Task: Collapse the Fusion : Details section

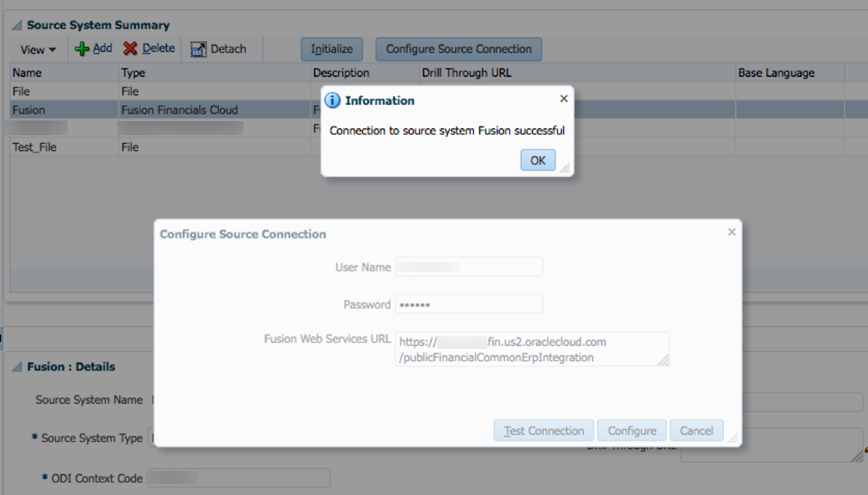Action: (x=16, y=367)
